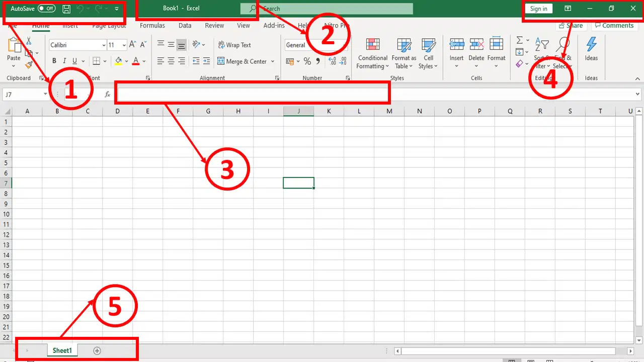
Task: Open the Font Color dropdown arrow
Action: 144,61
